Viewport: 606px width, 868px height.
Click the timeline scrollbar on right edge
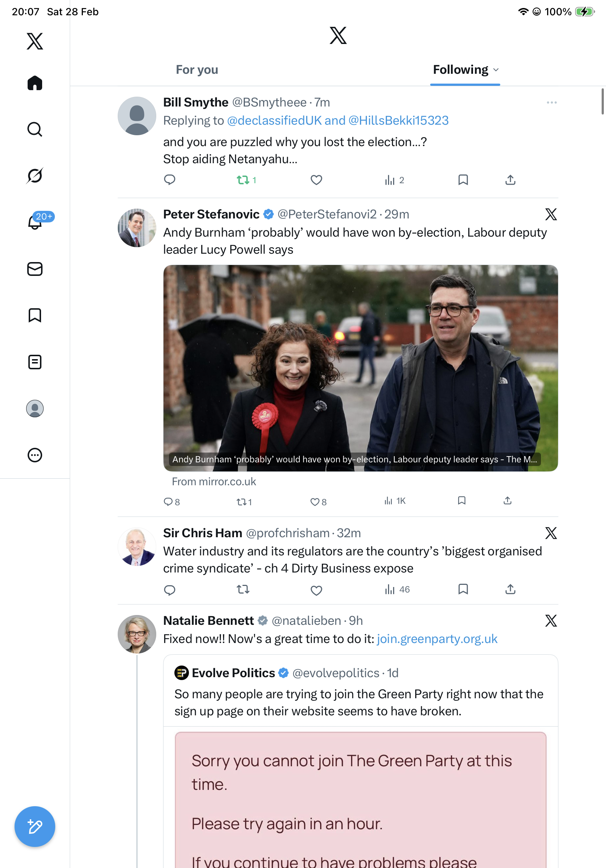click(603, 101)
